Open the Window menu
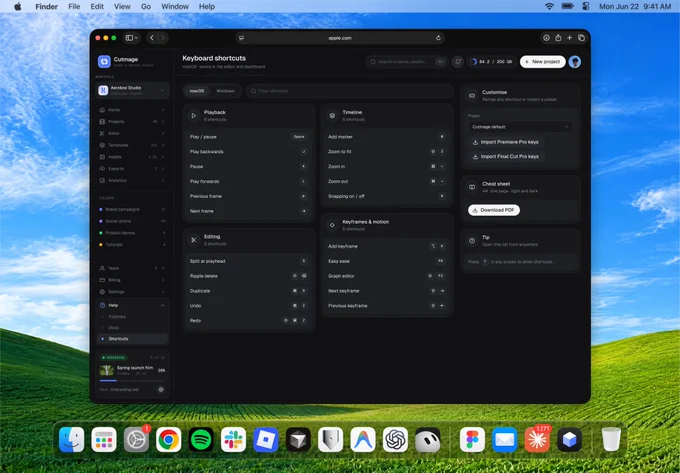 [x=175, y=7]
